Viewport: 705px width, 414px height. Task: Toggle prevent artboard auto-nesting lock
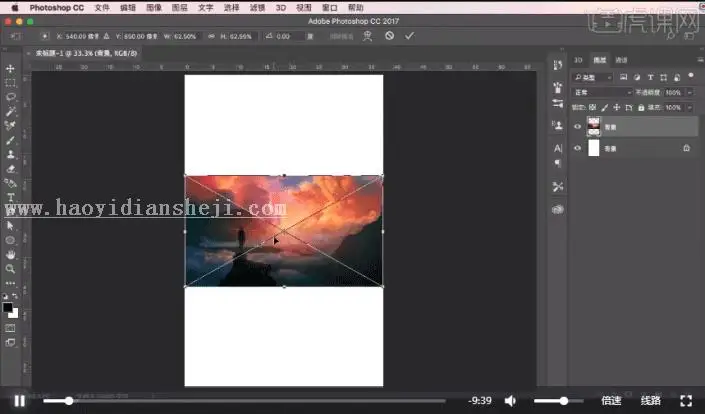(x=629, y=107)
